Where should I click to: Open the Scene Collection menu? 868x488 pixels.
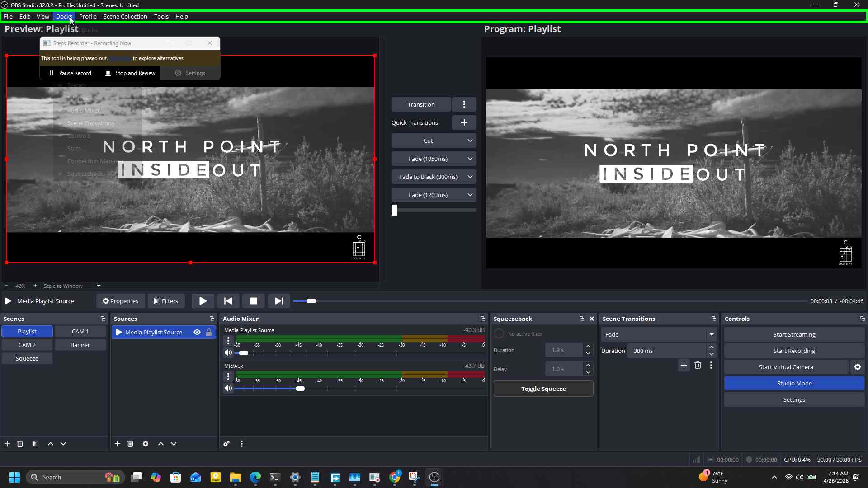(x=125, y=16)
